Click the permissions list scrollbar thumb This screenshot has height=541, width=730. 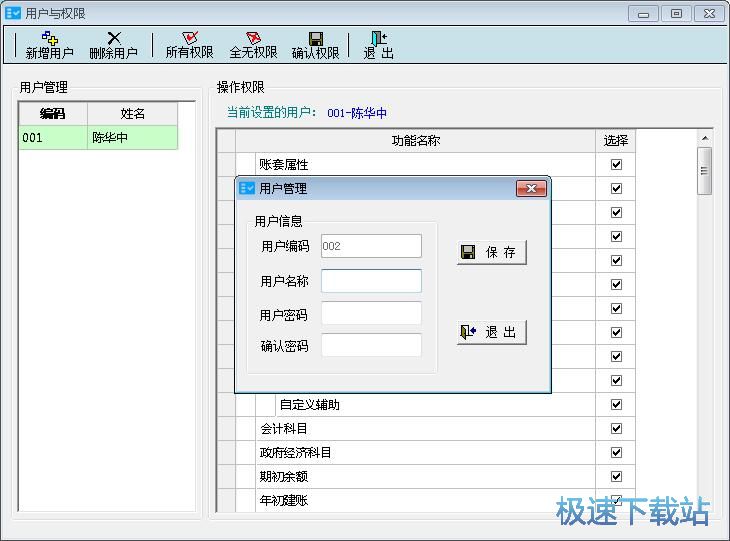coord(704,171)
